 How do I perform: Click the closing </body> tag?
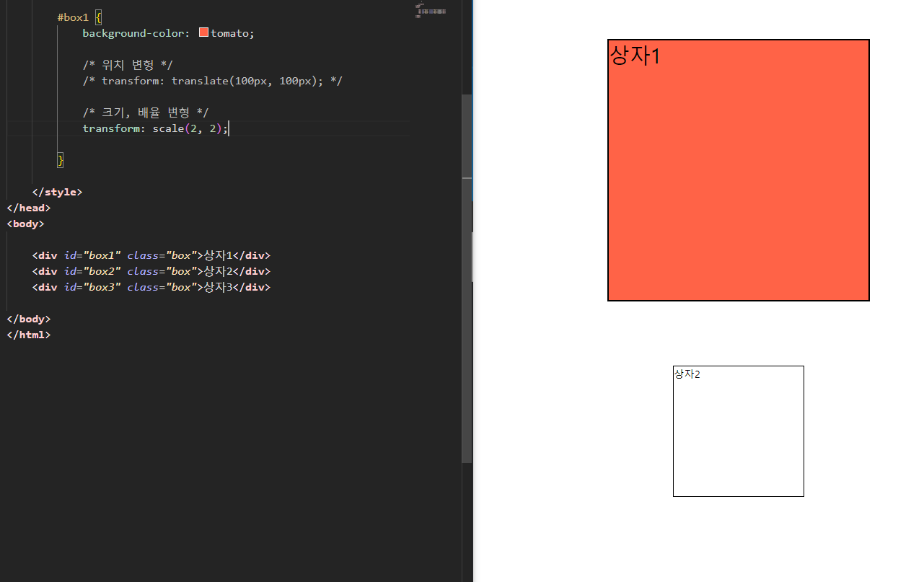29,319
